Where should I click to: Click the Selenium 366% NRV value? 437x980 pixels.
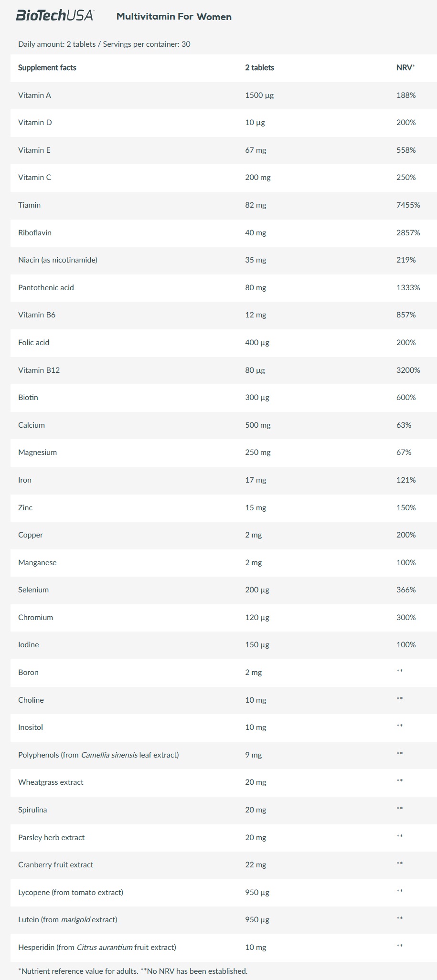[406, 590]
